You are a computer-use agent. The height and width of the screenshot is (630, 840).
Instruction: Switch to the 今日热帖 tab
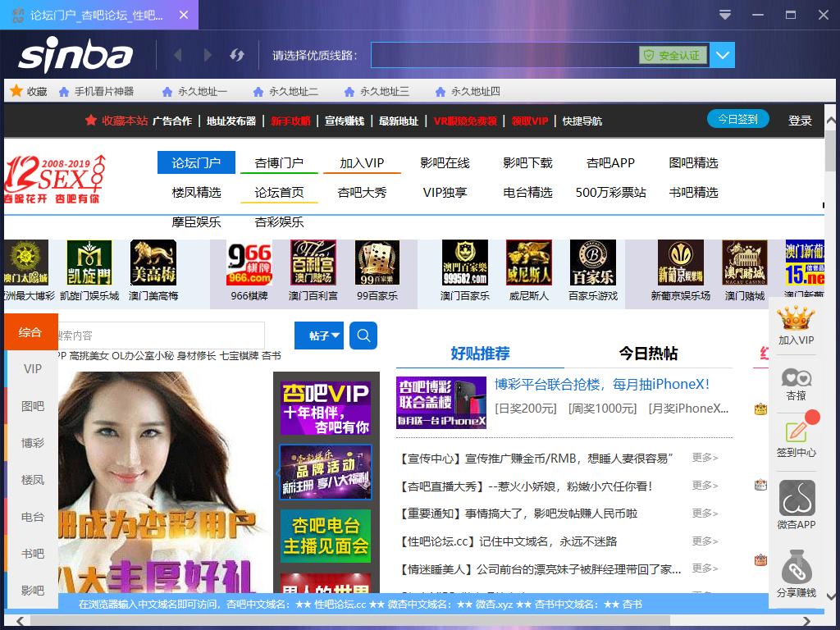click(x=648, y=354)
